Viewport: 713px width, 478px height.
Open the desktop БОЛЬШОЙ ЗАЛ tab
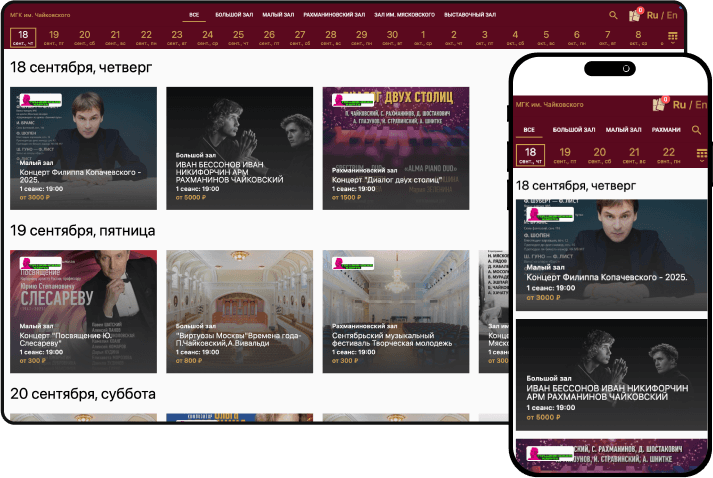tap(235, 16)
